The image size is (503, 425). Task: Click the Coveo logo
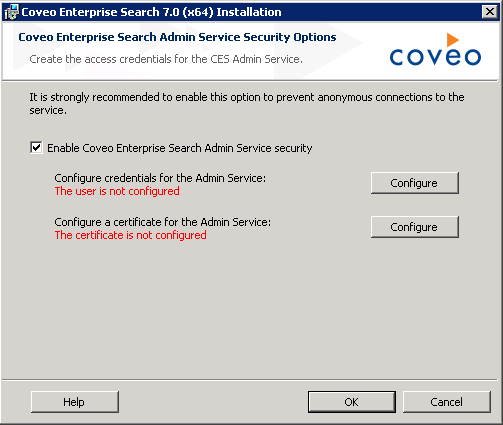point(435,50)
